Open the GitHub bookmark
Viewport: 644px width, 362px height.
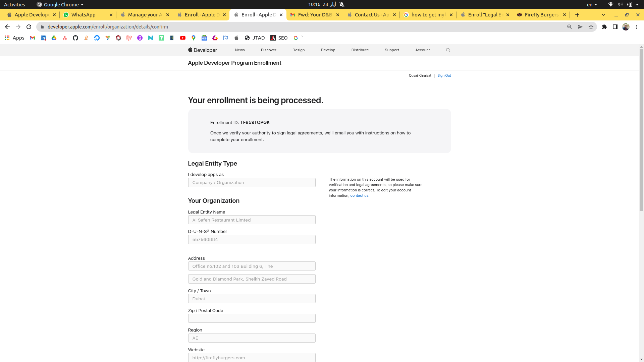coord(75,38)
